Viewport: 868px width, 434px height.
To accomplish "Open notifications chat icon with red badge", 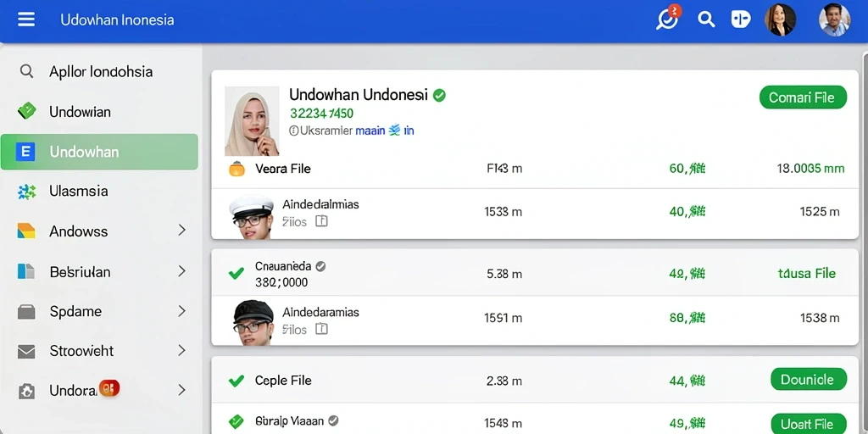I will tap(668, 19).
